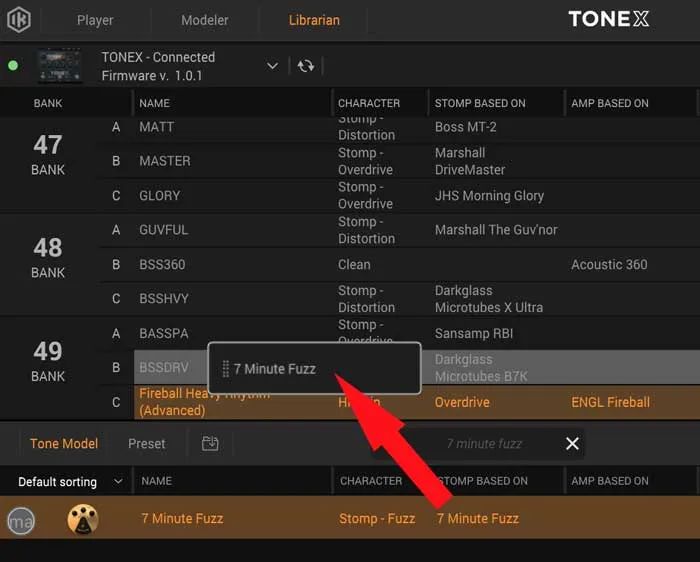Click the 7 Minute Fuzz pedal thumbnail
This screenshot has width=700, height=562.
pos(83,519)
